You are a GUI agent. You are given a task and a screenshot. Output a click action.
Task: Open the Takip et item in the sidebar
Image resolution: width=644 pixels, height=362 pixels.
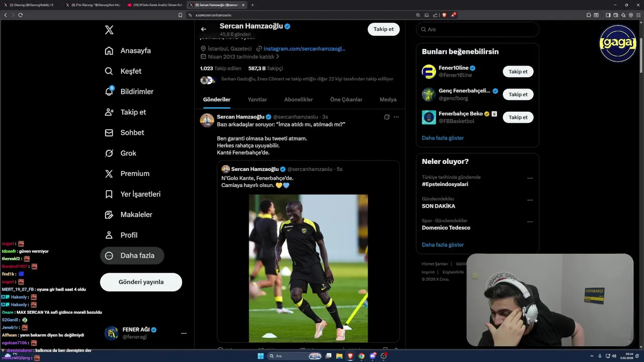[125, 112]
